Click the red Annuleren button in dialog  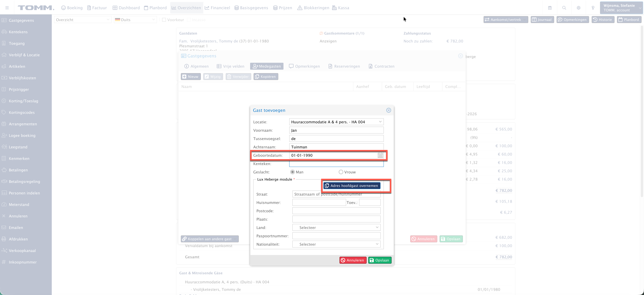coord(353,260)
